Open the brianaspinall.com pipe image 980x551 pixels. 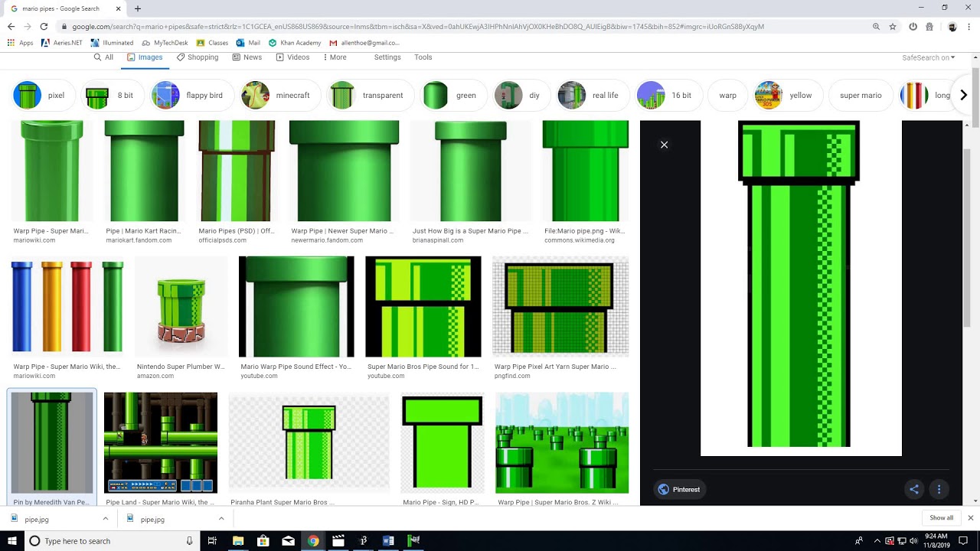pos(470,171)
